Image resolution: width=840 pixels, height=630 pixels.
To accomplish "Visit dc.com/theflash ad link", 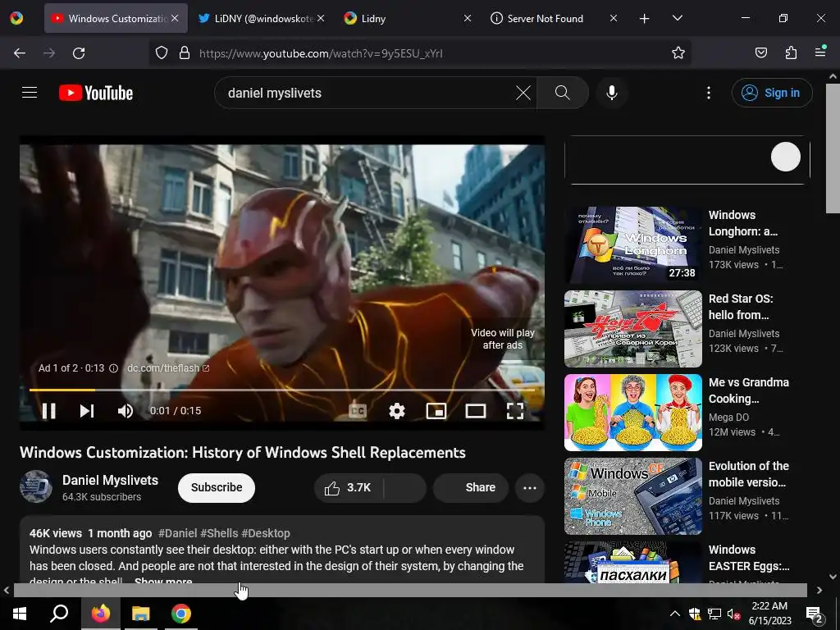I will [168, 368].
